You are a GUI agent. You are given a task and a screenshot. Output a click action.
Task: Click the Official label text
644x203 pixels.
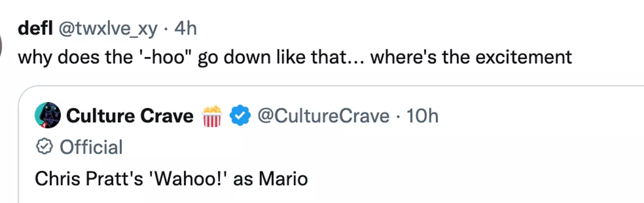point(91,147)
